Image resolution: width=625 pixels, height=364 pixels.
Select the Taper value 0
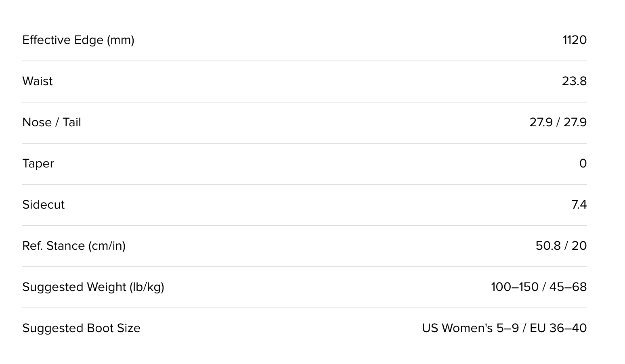click(x=583, y=163)
